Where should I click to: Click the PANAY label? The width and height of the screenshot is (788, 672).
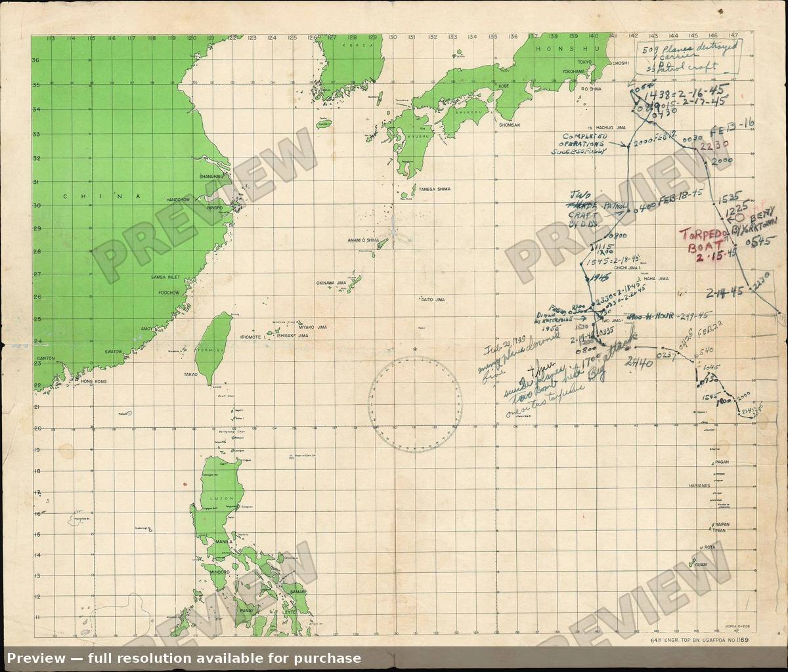[x=246, y=610]
